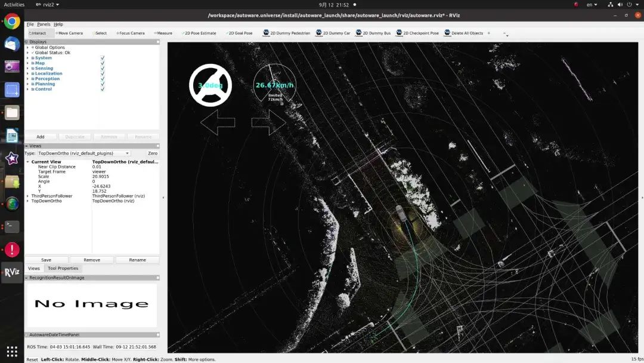The height and width of the screenshot is (363, 644).
Task: Click the Zero button in Views
Action: click(153, 153)
